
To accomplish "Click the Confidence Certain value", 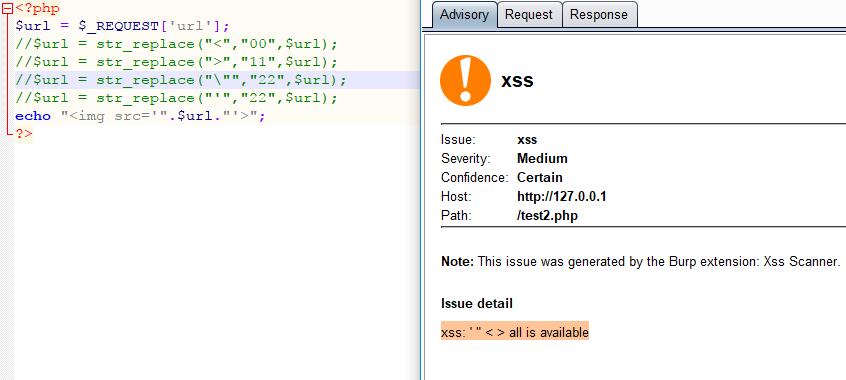I will pyautogui.click(x=540, y=178).
